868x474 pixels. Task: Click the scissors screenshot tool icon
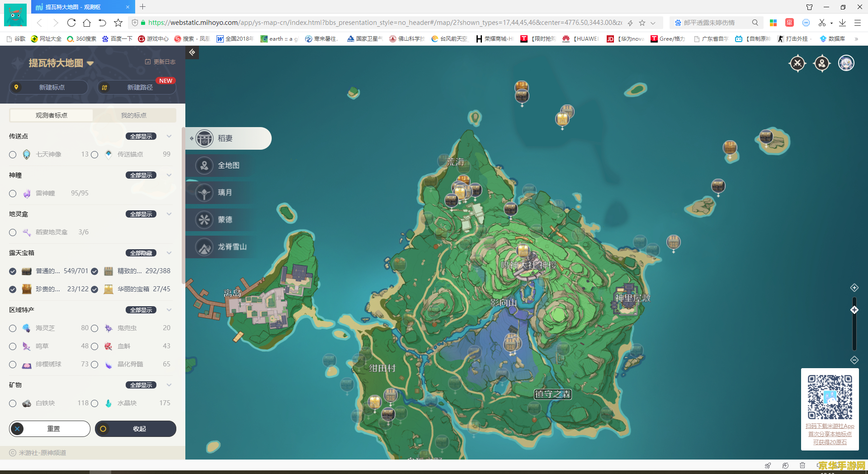coord(822,23)
